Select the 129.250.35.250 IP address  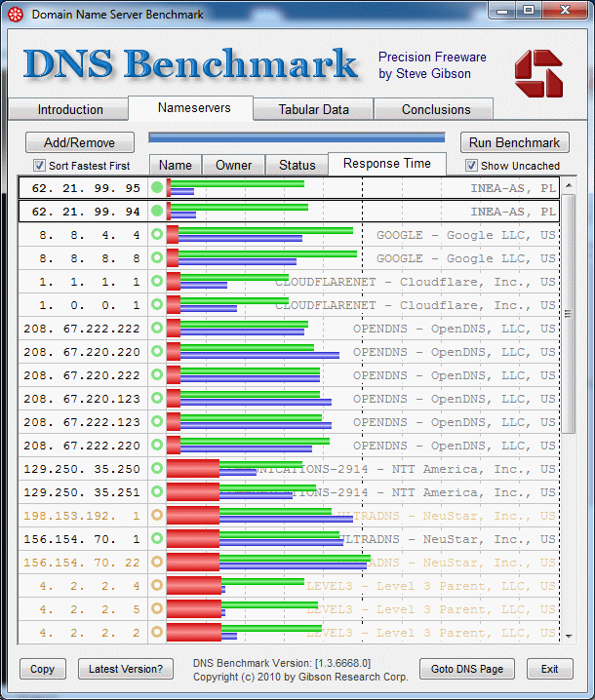[x=82, y=469]
